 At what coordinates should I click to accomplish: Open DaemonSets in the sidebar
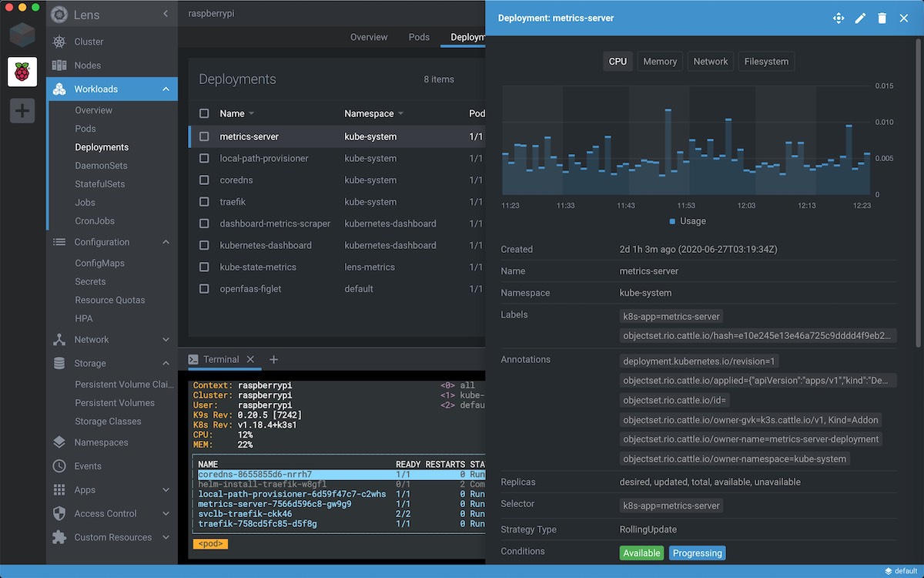[x=101, y=166]
